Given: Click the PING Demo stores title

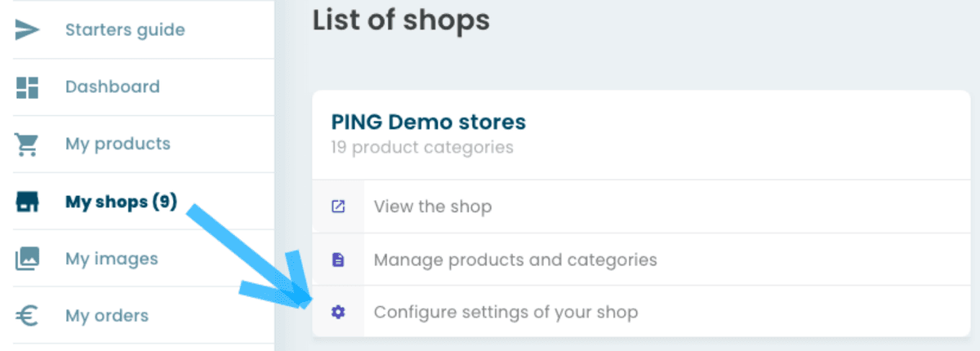Looking at the screenshot, I should (x=429, y=122).
